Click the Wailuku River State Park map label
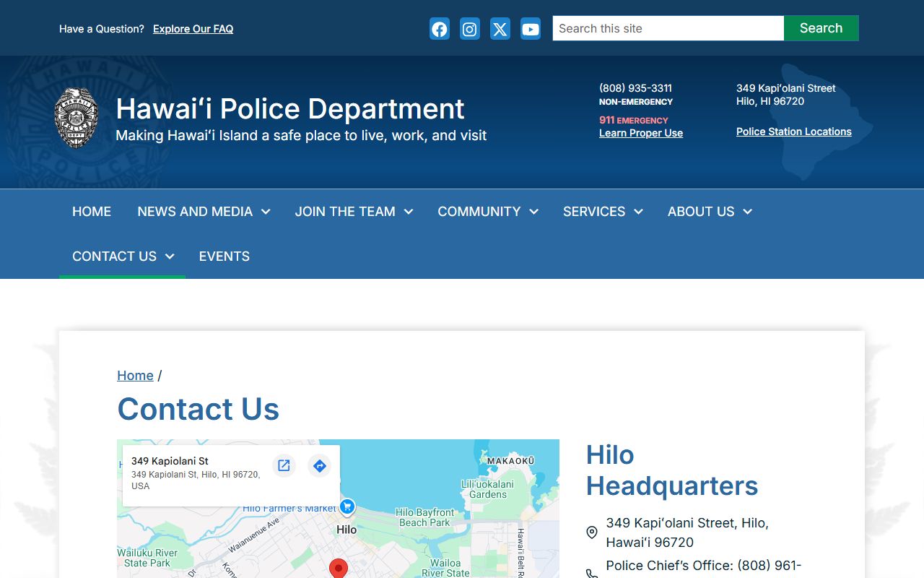This screenshot has width=924, height=578. pos(147,558)
